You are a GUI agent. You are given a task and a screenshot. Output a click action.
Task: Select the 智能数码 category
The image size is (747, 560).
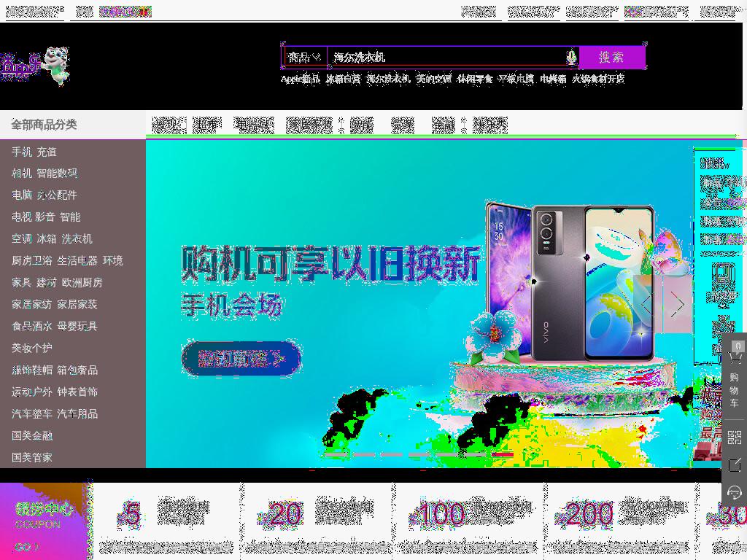pos(57,174)
